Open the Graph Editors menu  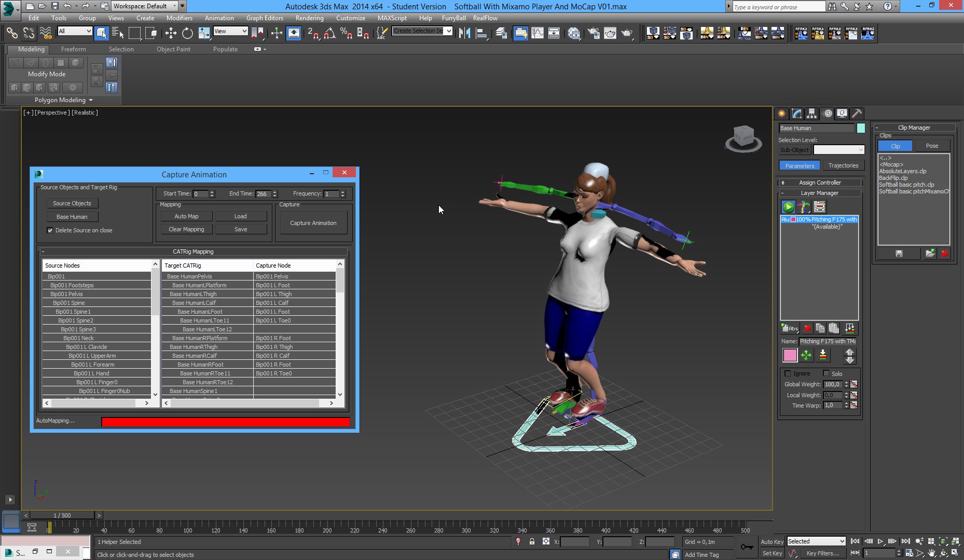(265, 18)
